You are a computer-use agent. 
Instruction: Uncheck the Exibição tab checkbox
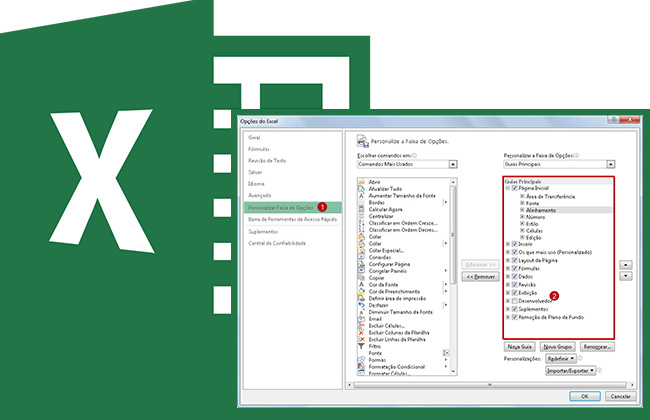pos(514,293)
